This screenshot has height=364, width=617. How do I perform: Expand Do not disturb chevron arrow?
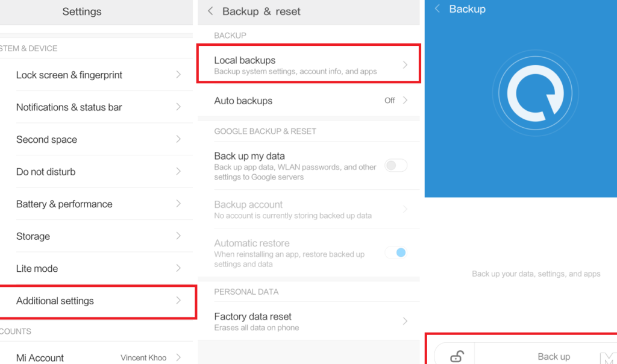pos(178,172)
